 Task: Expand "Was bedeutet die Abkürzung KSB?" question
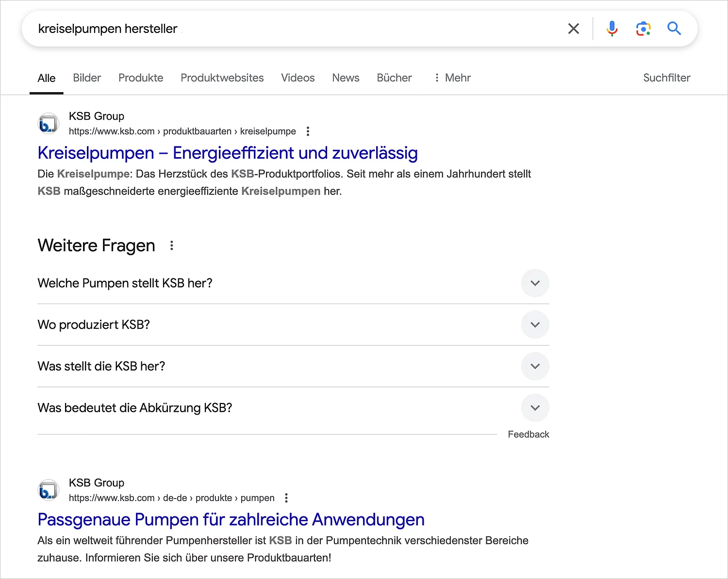pos(535,408)
